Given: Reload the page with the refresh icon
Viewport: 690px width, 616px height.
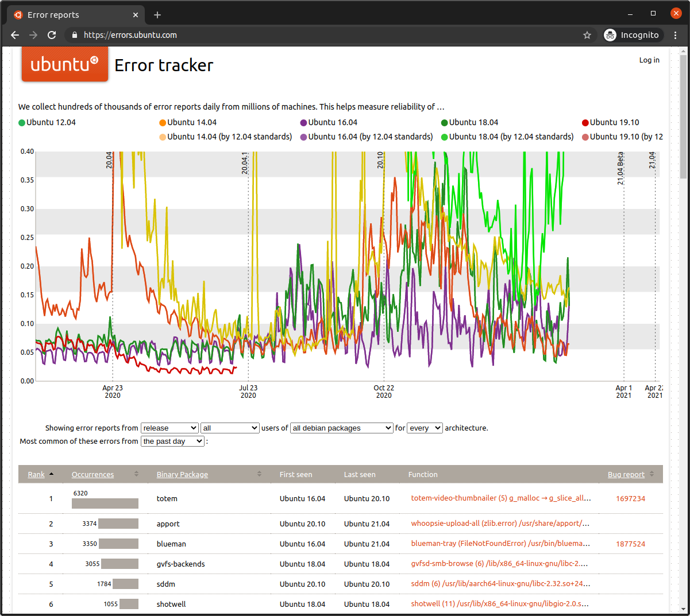Looking at the screenshot, I should coord(52,35).
